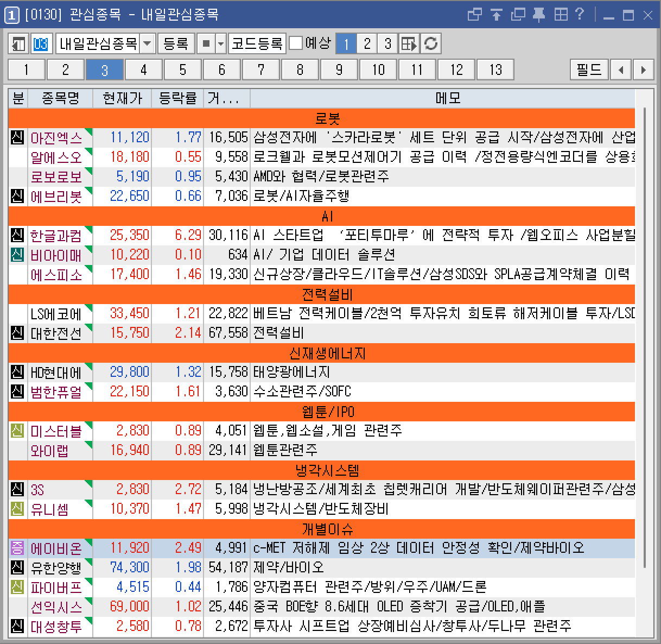Viewport: 661px width, 644px height.
Task: Click the green 신 badge in the 비아이매 row
Action: pyautogui.click(x=18, y=255)
